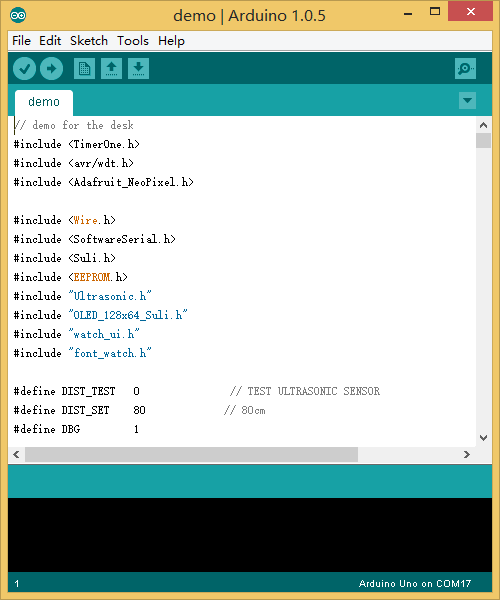Viewport: 500px width, 600px height.
Task: Click the line number 1 in status bar
Action: 17,584
